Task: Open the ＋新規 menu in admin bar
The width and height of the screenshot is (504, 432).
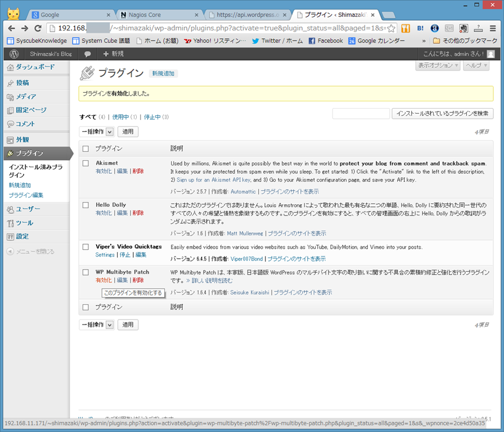Action: point(114,54)
